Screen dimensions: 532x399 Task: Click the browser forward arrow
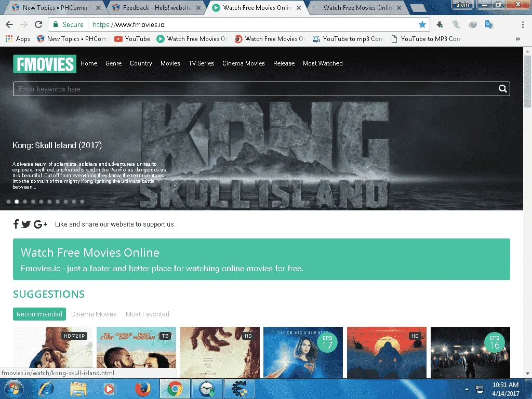(24, 24)
